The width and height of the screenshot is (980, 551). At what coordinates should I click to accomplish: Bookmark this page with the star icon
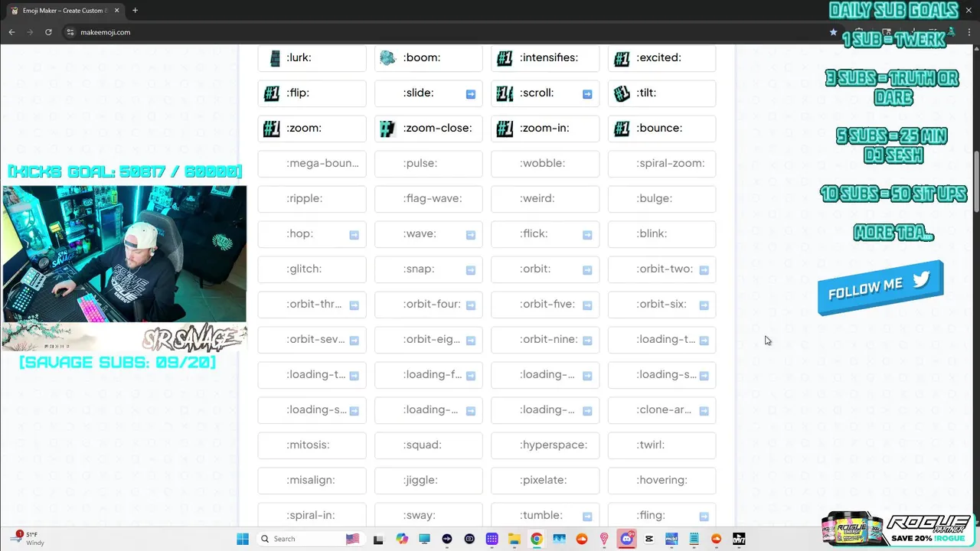coord(833,32)
